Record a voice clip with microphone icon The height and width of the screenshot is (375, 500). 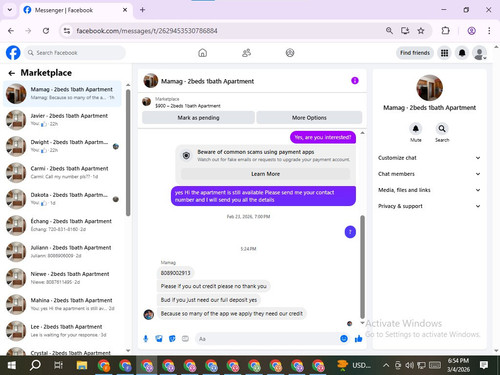(x=146, y=339)
